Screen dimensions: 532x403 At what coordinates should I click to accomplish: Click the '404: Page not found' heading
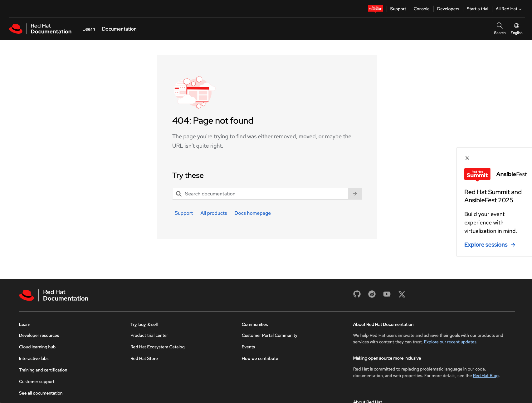[x=213, y=120]
